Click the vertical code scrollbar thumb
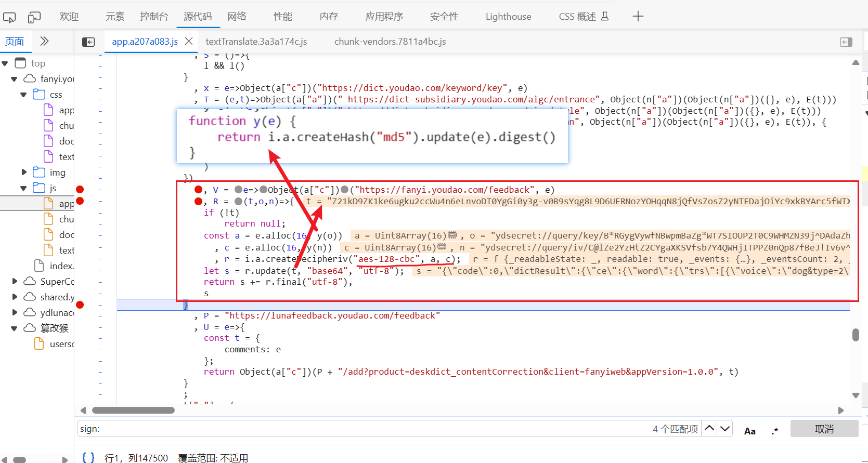The height and width of the screenshot is (463, 868). tap(856, 335)
